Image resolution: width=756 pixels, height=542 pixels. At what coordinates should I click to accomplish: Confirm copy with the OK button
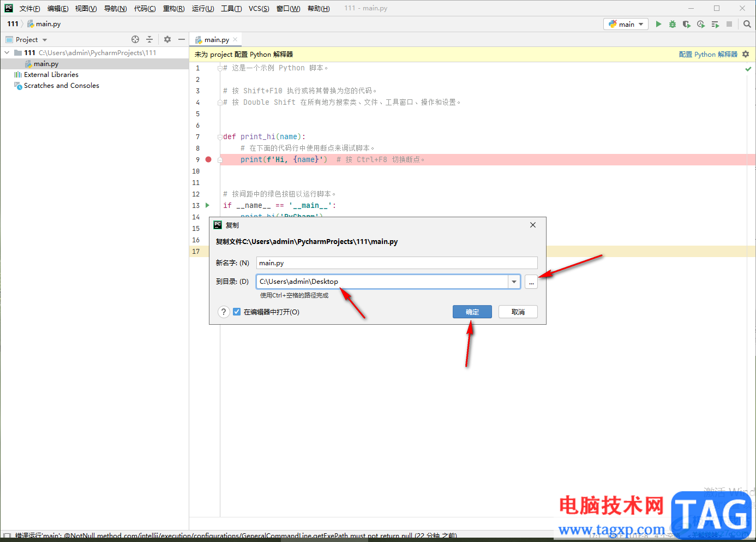(x=472, y=312)
